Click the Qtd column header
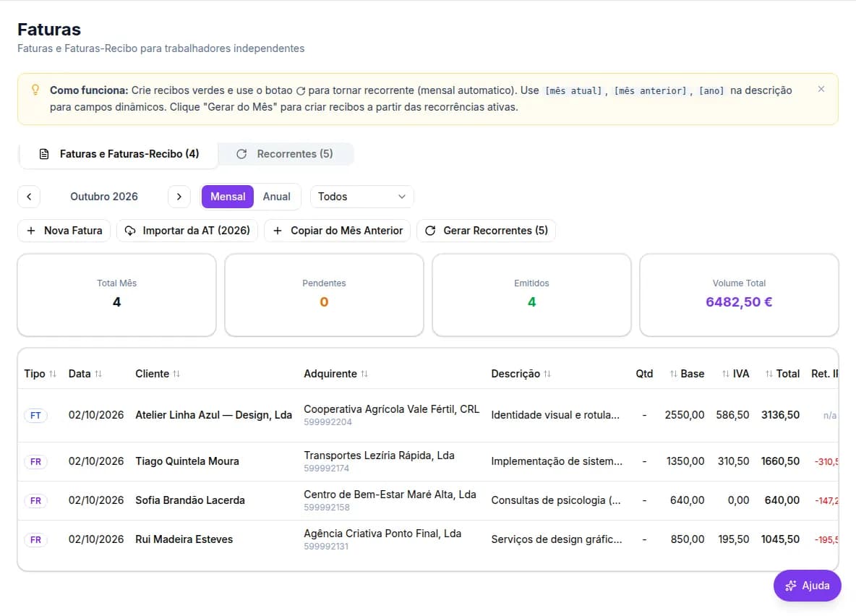 (644, 374)
